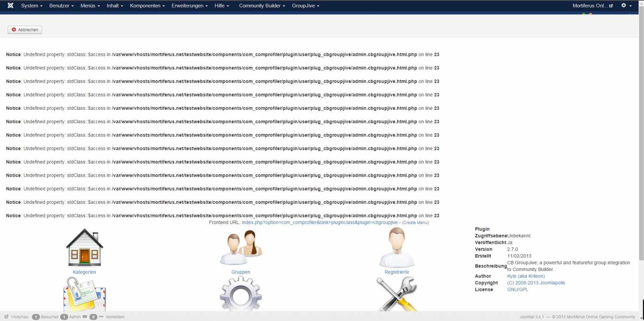Click the first Notice error line
Screen dimensions: 644x321
coord(222,55)
